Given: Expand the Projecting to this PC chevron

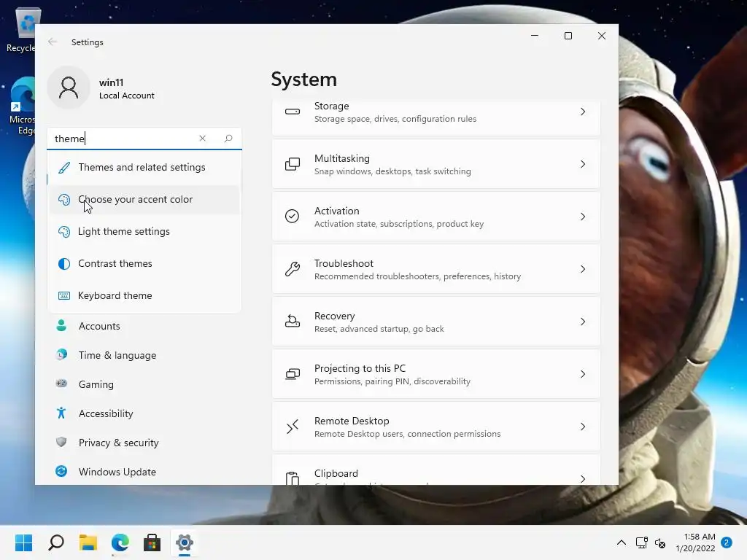Looking at the screenshot, I should coord(583,374).
